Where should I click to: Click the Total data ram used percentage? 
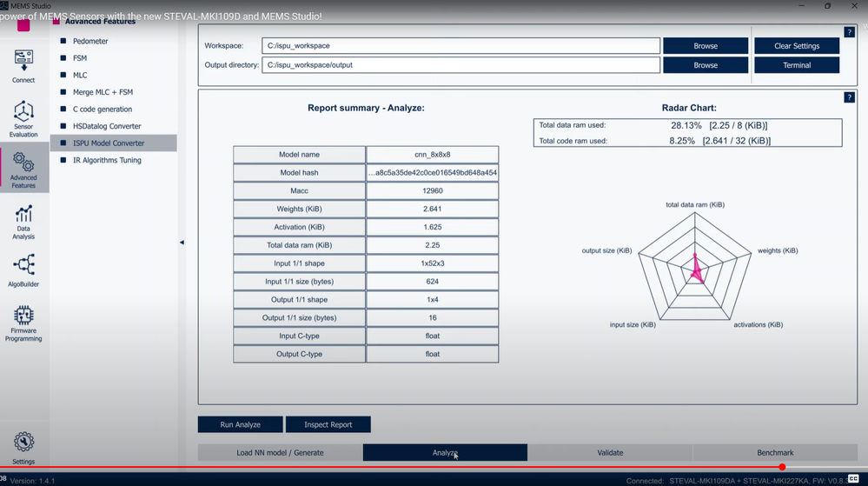click(686, 126)
